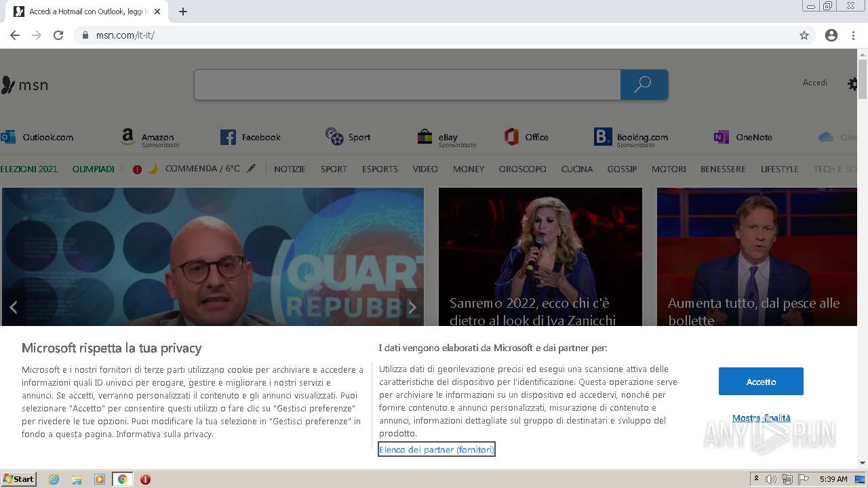Show next carousel story

click(412, 307)
